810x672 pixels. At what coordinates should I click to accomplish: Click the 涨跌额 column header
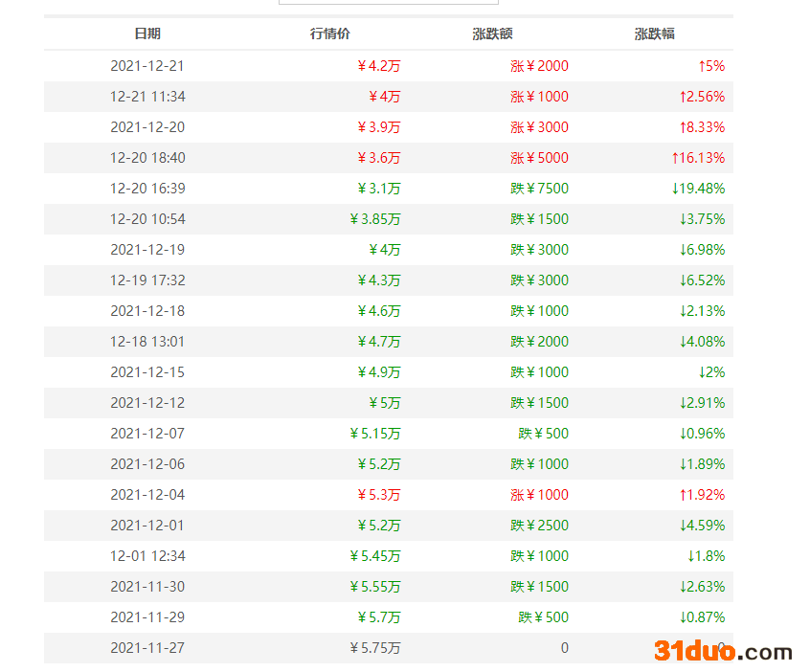[x=492, y=34]
